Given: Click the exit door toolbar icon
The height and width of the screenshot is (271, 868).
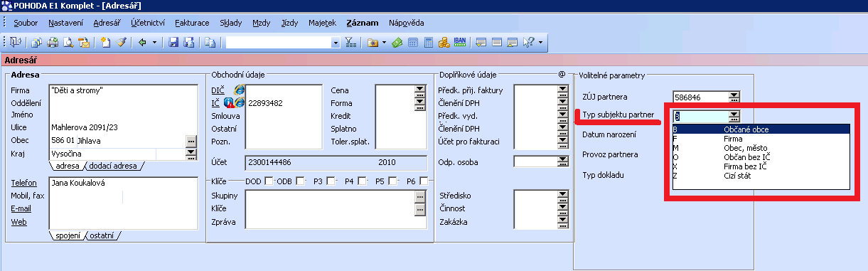Looking at the screenshot, I should pos(16,43).
